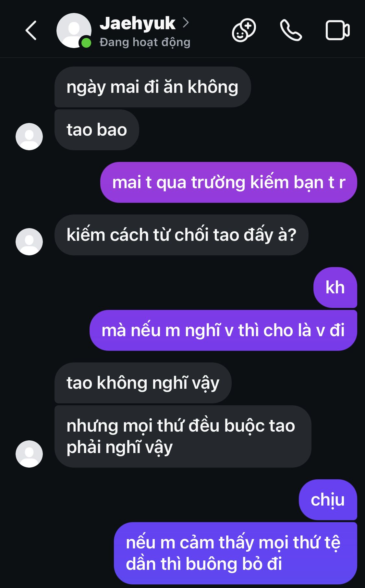Start a voice call with Jaehyuk
Viewport: 365px width, 588px height.
pos(291,31)
